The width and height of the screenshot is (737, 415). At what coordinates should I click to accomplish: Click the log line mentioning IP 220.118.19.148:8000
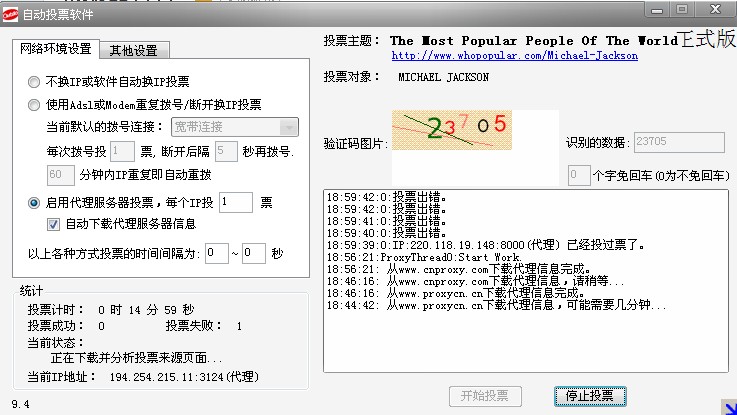[486, 245]
